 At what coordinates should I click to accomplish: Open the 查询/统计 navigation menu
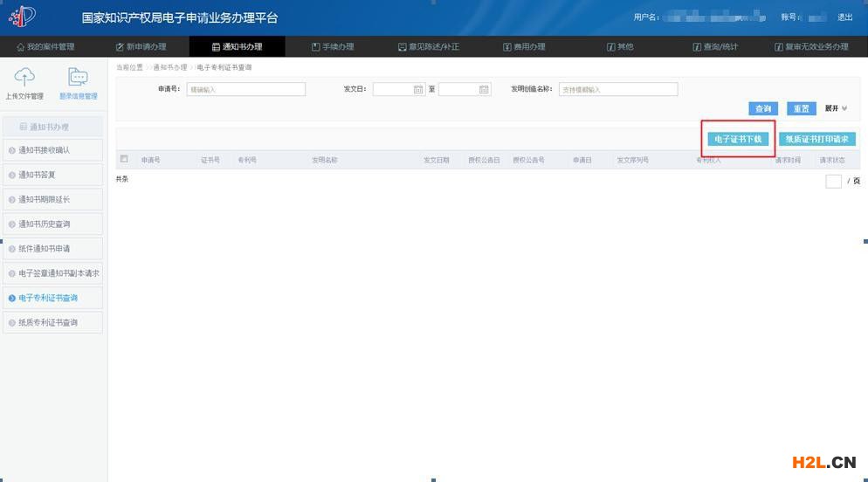(714, 47)
